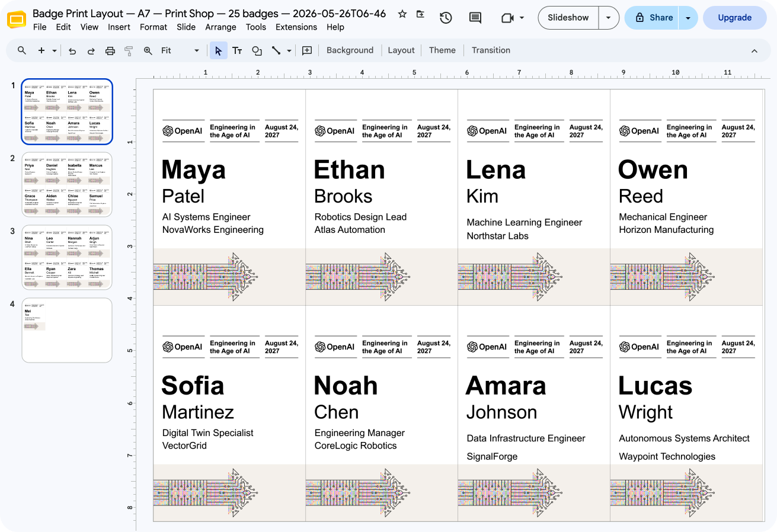The width and height of the screenshot is (777, 532).
Task: Open the Share options dropdown arrow
Action: coord(688,18)
